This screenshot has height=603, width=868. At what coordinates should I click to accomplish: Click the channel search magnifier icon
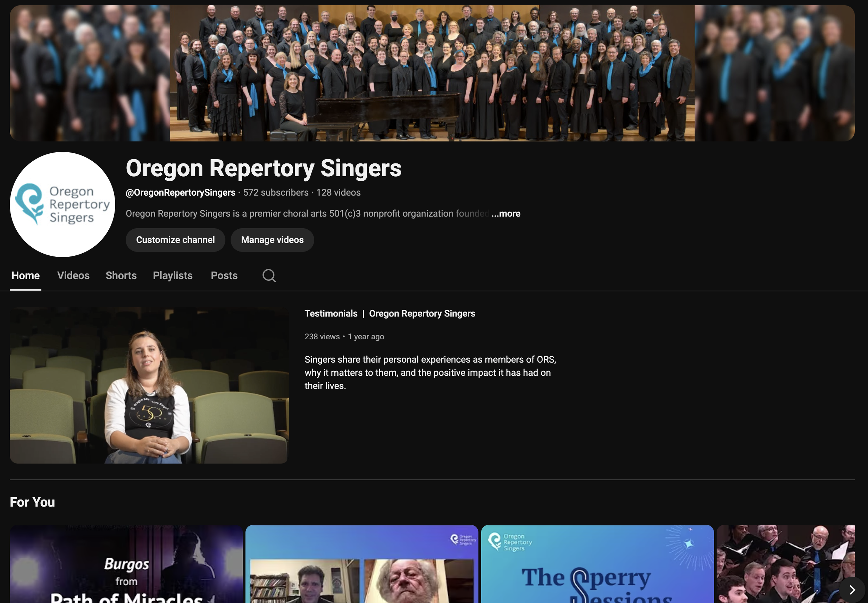pos(269,275)
